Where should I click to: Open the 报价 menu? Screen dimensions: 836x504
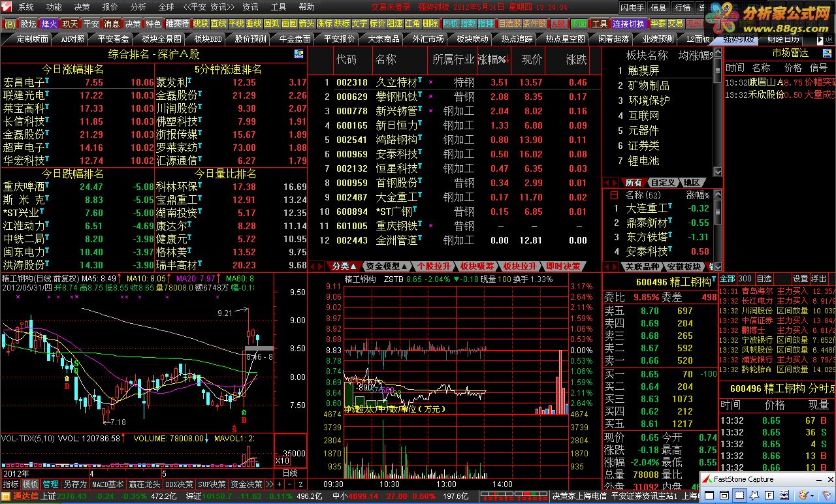tap(110, 7)
